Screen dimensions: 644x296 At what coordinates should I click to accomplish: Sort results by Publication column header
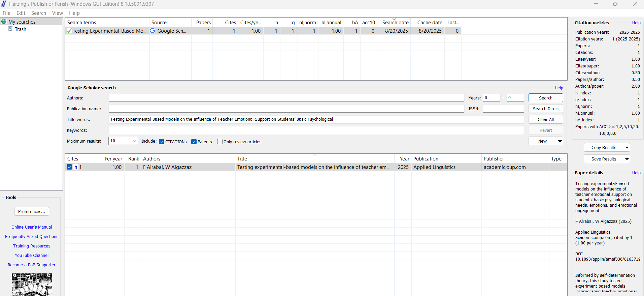coord(446,158)
